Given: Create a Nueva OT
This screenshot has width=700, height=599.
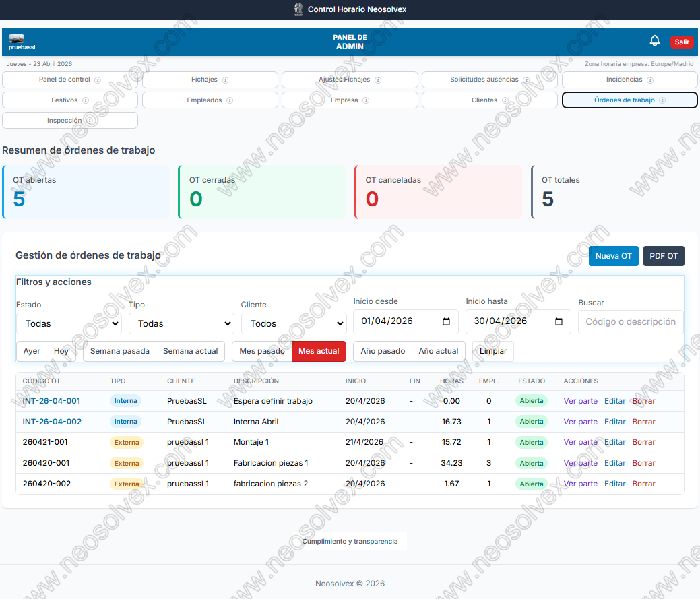Looking at the screenshot, I should pyautogui.click(x=613, y=256).
